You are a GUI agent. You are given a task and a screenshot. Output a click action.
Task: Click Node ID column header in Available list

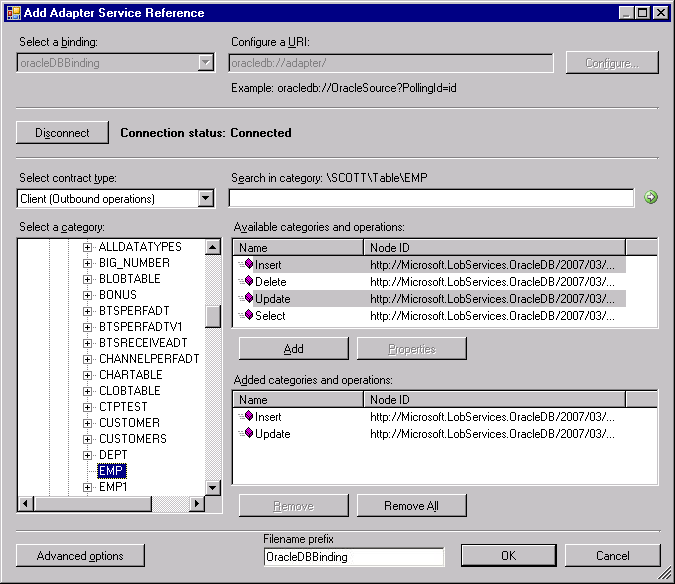[495, 247]
